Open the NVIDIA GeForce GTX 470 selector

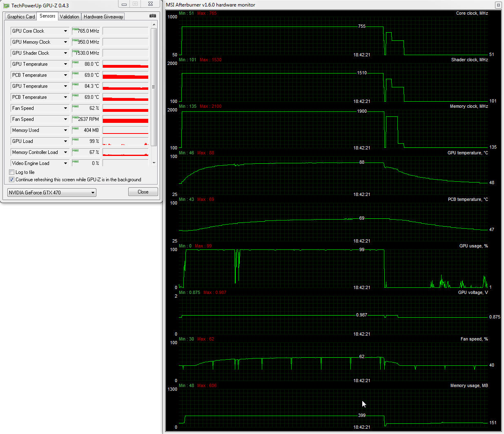click(x=52, y=192)
